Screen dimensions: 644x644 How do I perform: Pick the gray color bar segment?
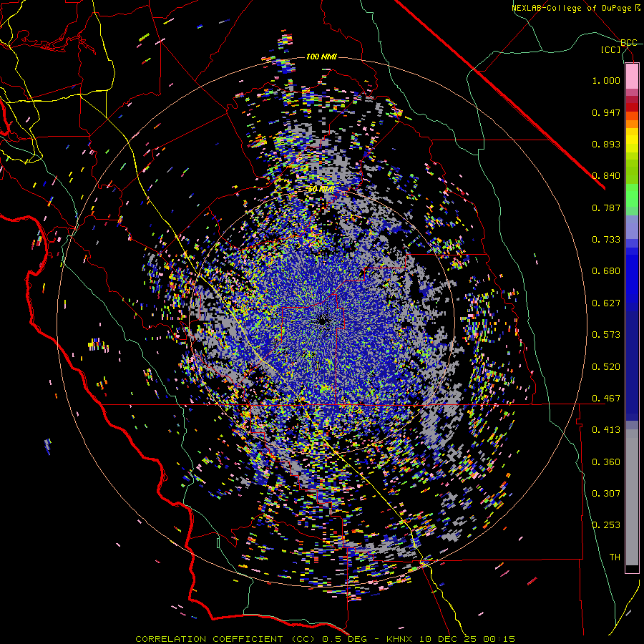coord(632,497)
